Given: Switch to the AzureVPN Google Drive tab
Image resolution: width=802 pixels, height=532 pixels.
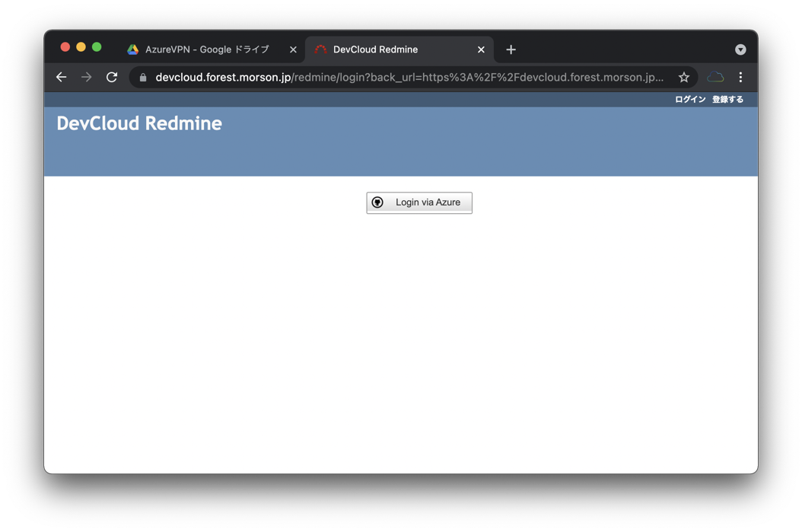Looking at the screenshot, I should pyautogui.click(x=205, y=49).
